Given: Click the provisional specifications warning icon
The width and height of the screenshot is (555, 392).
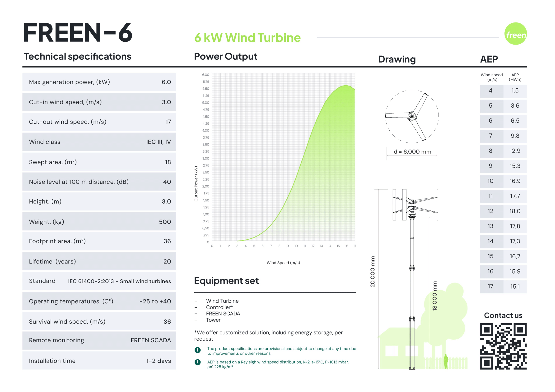Looking at the screenshot, I should (197, 350).
